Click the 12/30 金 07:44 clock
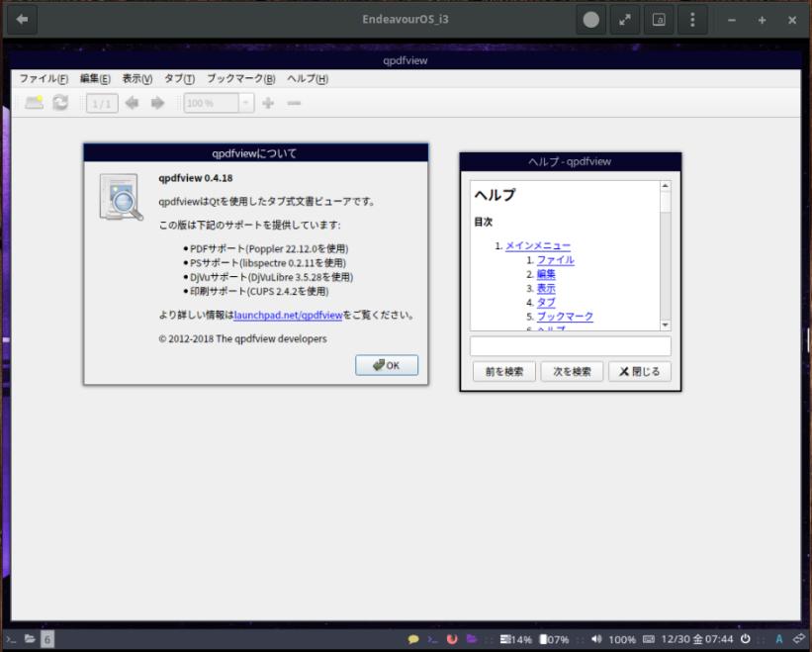The image size is (812, 652). [x=697, y=639]
